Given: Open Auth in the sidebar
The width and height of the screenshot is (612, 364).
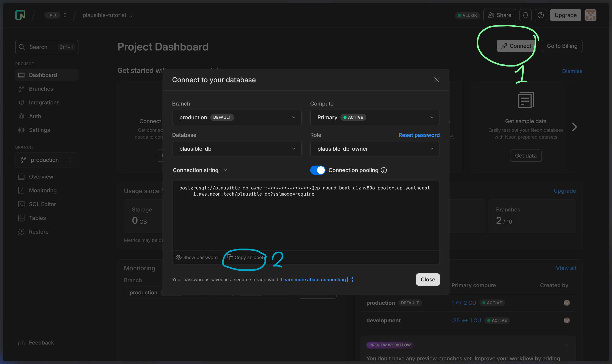Looking at the screenshot, I should point(47,116).
